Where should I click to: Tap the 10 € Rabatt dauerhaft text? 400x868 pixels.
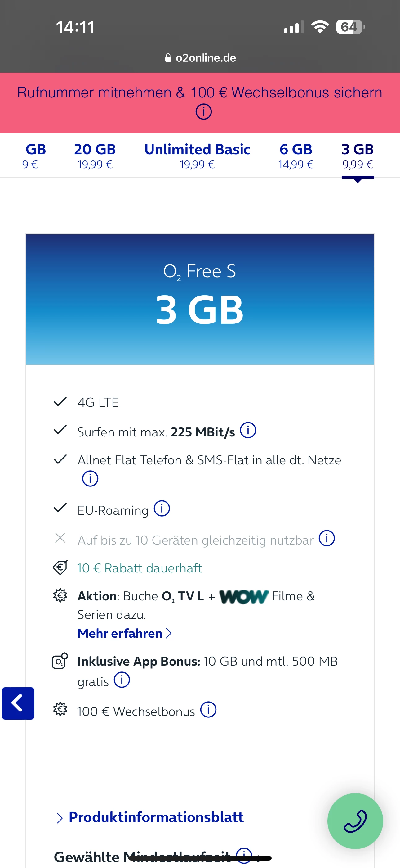coord(140,568)
